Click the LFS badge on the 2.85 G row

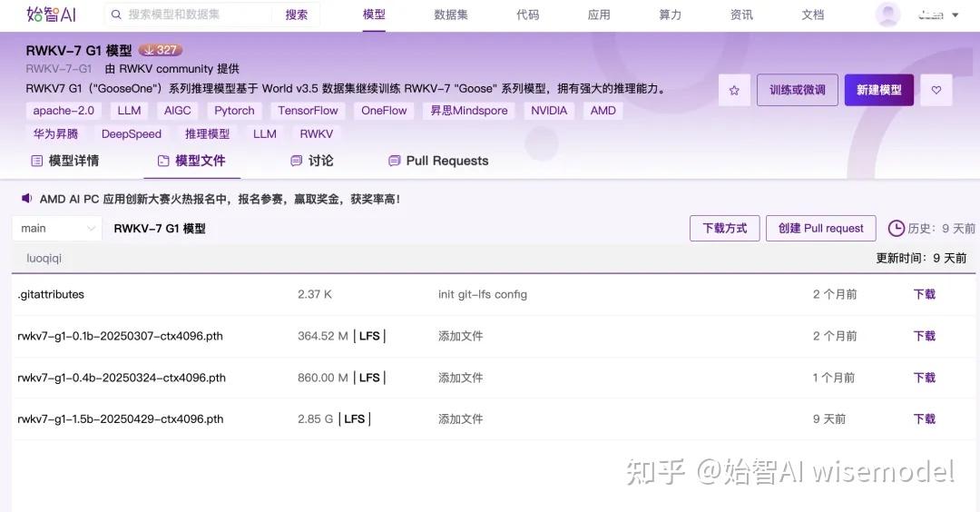(355, 418)
